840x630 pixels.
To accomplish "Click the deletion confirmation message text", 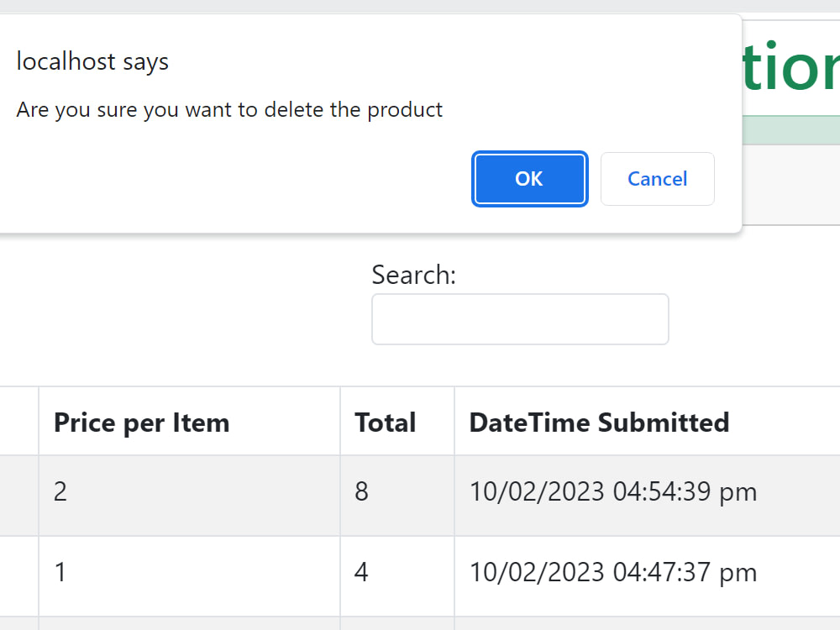I will coord(229,109).
